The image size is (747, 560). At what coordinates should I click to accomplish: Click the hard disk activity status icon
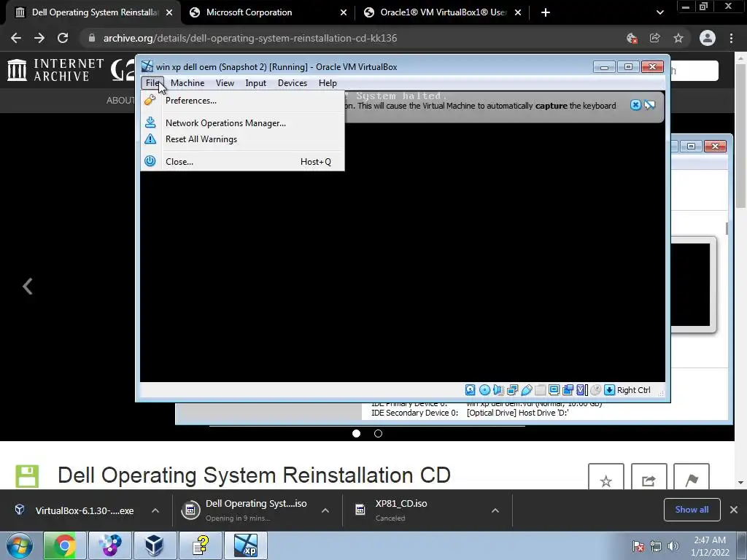click(471, 390)
